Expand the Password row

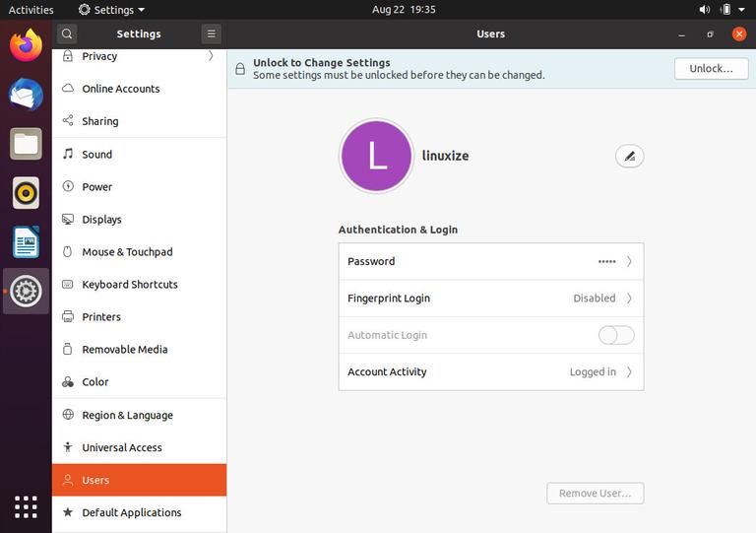pyautogui.click(x=490, y=262)
